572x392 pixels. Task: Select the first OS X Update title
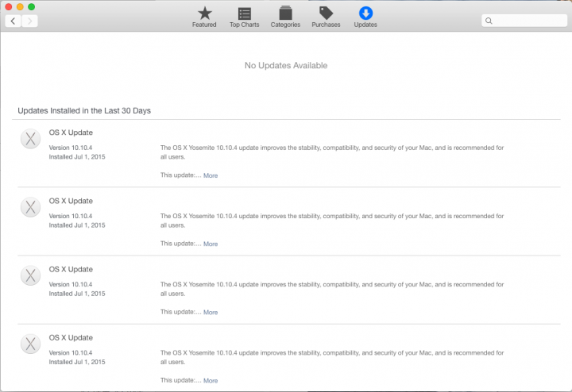(71, 133)
